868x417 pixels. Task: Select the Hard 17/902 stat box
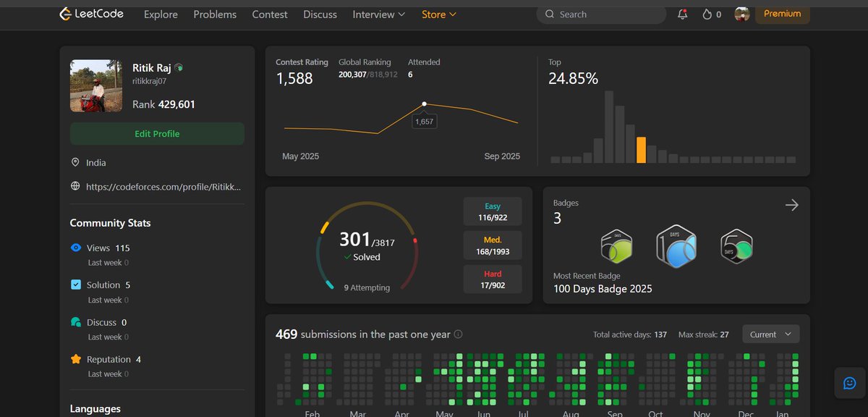[x=493, y=279]
